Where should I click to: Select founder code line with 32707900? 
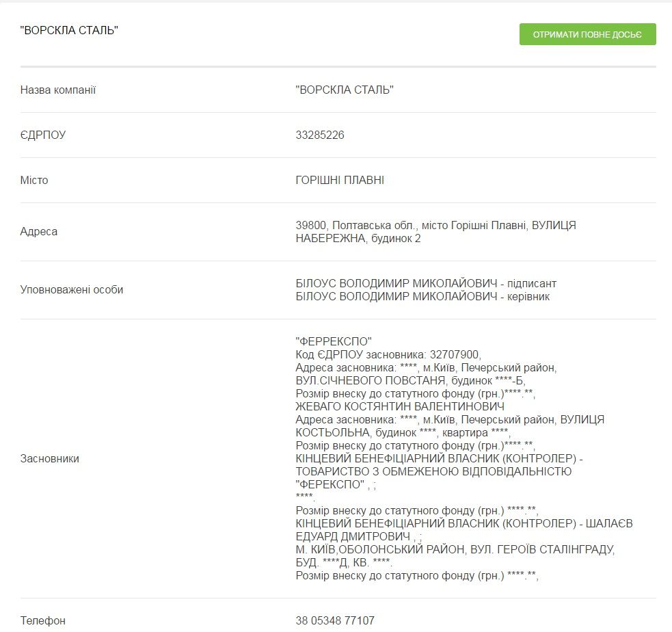coord(388,354)
